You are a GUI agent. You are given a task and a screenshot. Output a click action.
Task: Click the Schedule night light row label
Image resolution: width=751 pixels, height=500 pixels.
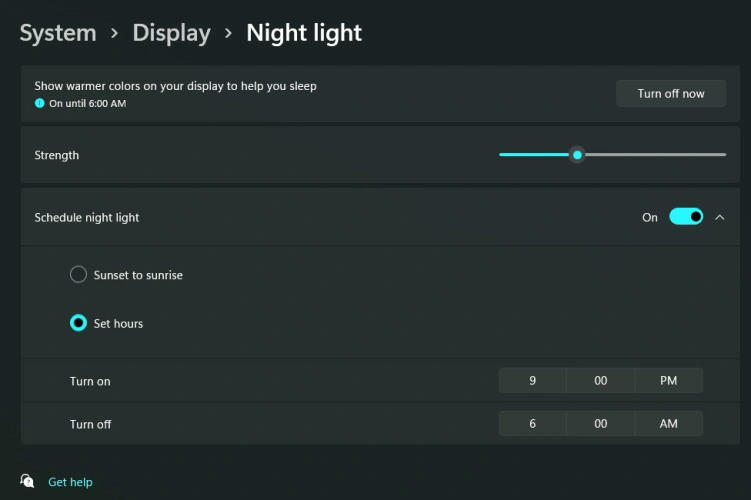(87, 217)
